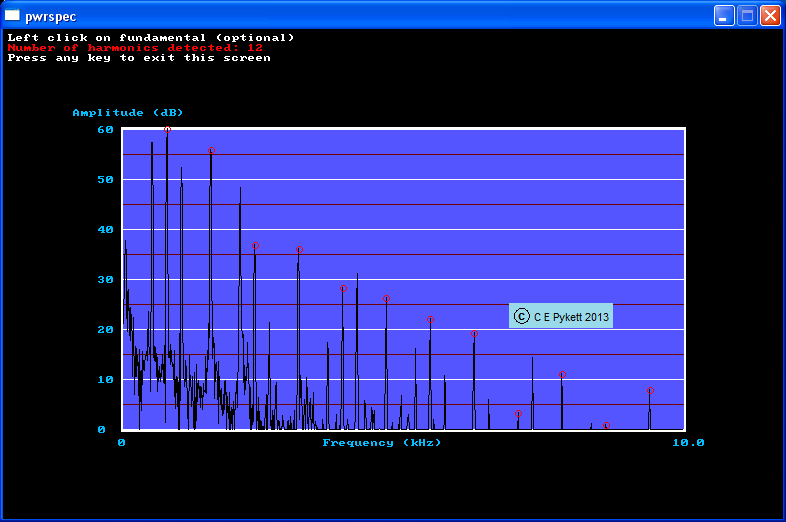This screenshot has height=522, width=786.
Task: Pick the fifth harmonic marker near 28 dB
Action: point(343,289)
